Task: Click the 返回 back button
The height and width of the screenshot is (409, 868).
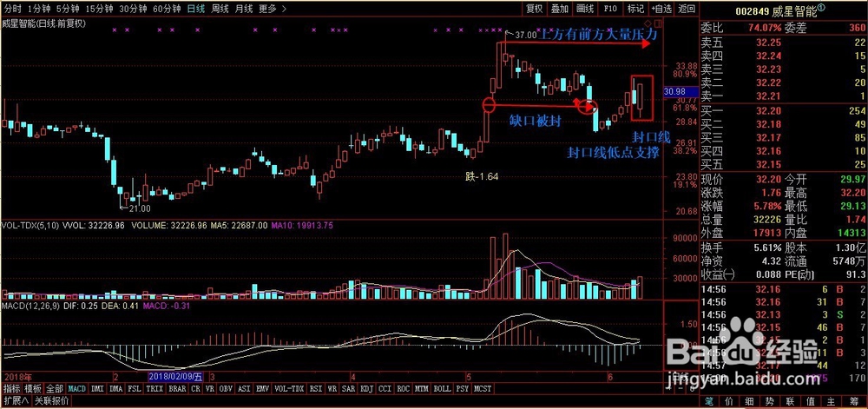Action: coord(687,9)
